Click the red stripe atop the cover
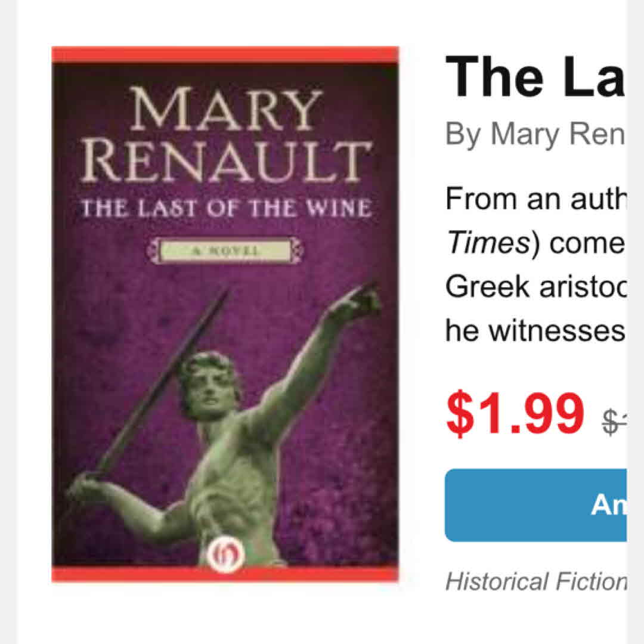The image size is (644, 644). 225,55
